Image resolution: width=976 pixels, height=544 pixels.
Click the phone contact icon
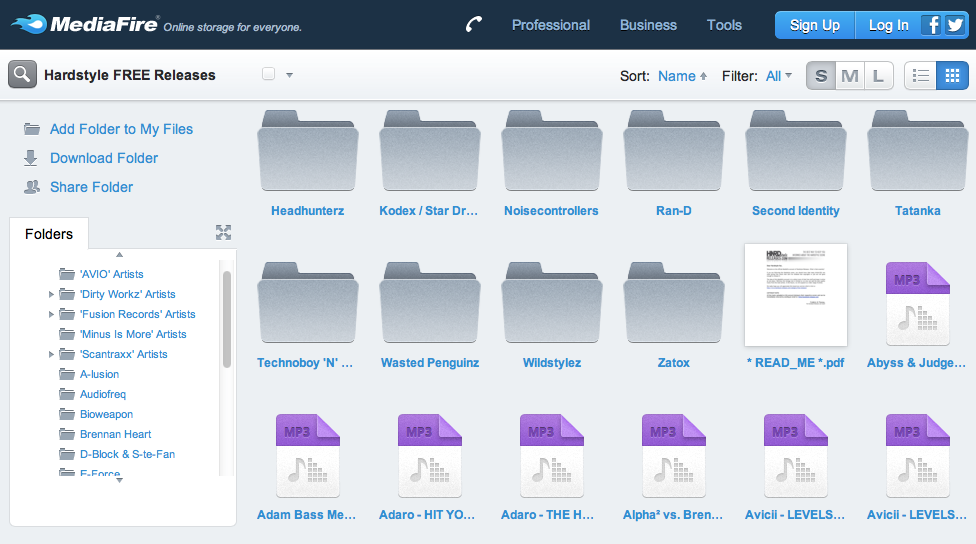pos(474,24)
